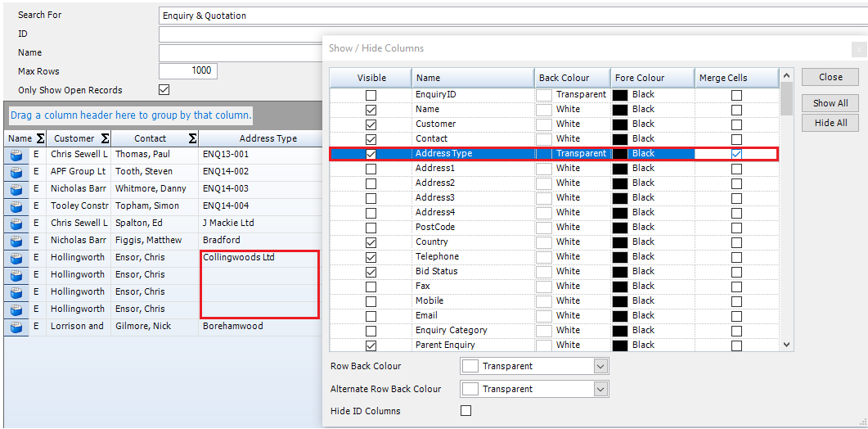Screen dimensions: 868x429
Task: Sort by Name header in Show/Hide Columns
Action: (x=474, y=78)
